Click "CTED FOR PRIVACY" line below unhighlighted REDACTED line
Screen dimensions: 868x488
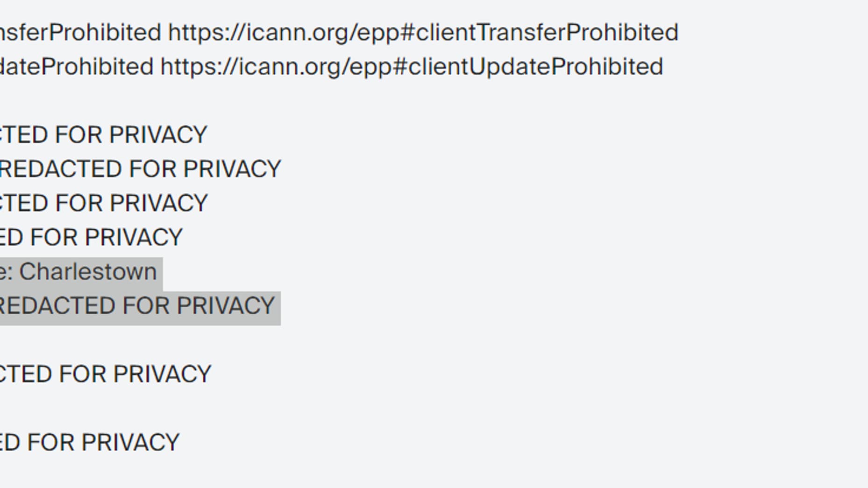point(104,203)
